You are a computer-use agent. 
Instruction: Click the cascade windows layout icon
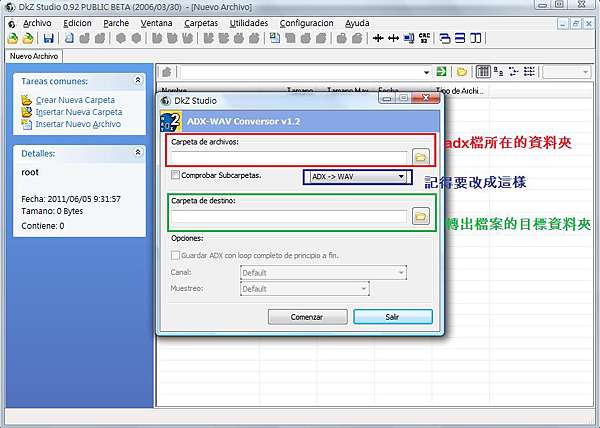(x=445, y=38)
